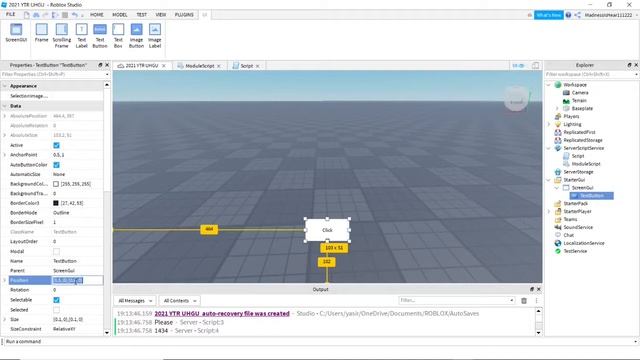Open the Help question mark icon
The image size is (640, 360).
tap(568, 15)
